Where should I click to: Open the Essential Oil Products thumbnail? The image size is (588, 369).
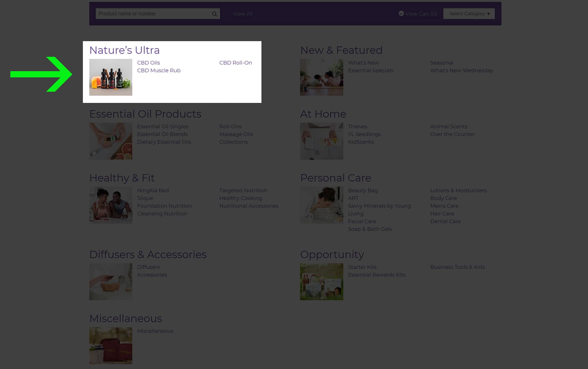pos(110,141)
